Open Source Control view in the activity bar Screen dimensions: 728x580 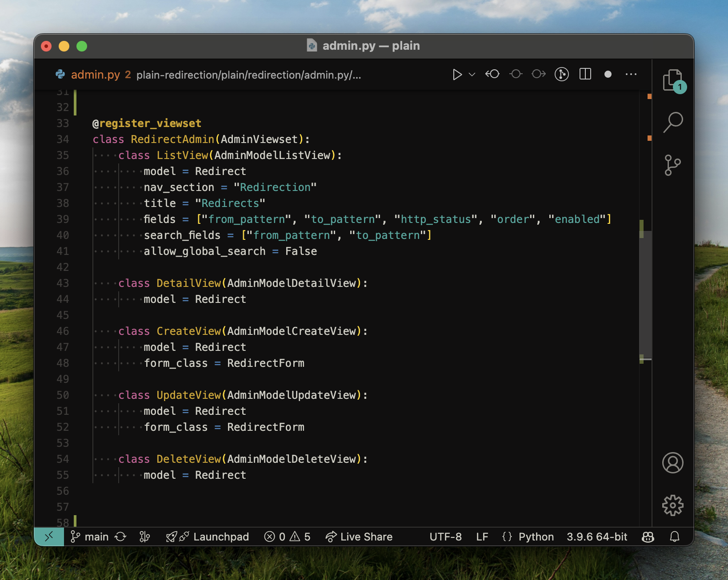tap(672, 165)
